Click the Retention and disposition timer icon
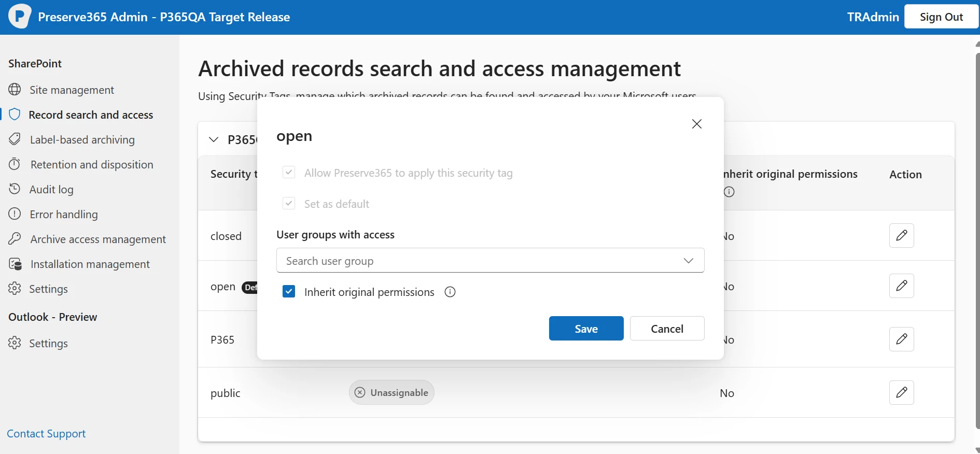 click(15, 164)
